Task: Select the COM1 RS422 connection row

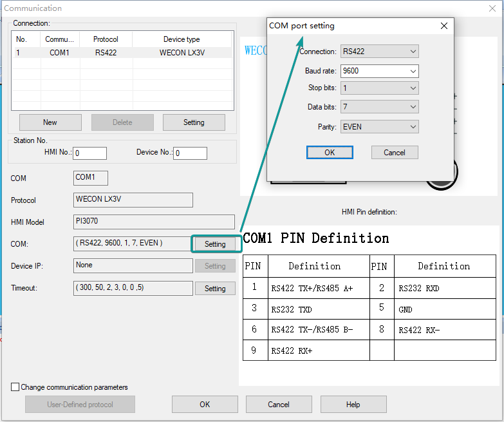Action: pyautogui.click(x=122, y=53)
